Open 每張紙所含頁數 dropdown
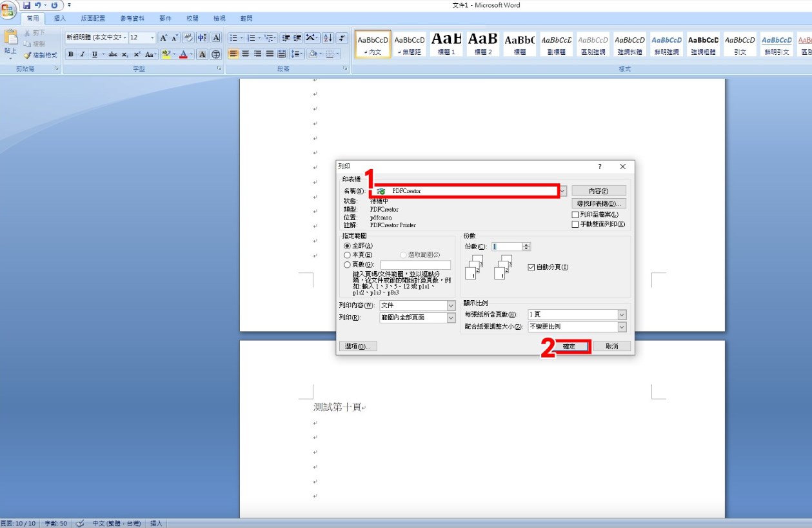812x528 pixels. pos(622,314)
